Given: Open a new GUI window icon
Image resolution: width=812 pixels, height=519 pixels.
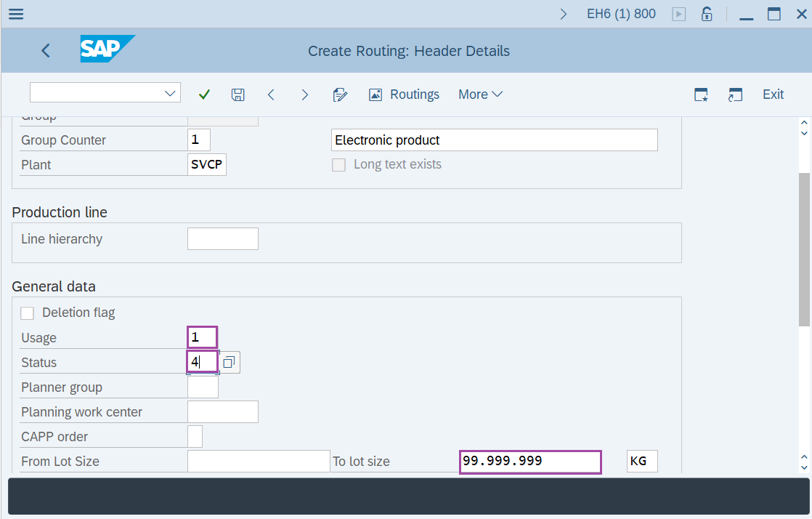Looking at the screenshot, I should pyautogui.click(x=735, y=94).
